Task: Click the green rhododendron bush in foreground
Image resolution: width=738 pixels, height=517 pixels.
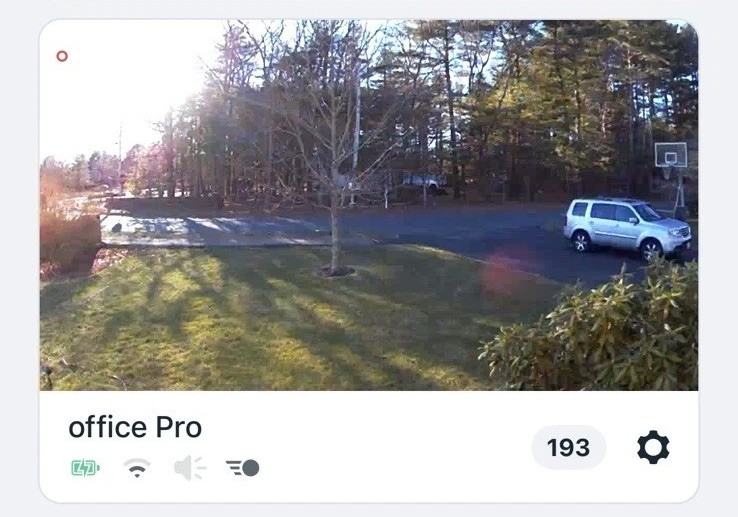Action: [591, 332]
